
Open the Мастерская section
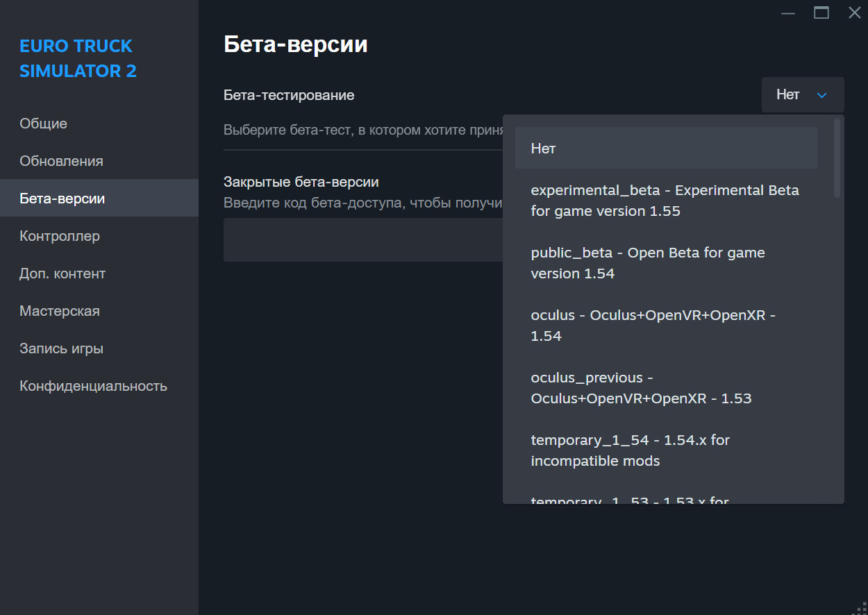pyautogui.click(x=60, y=311)
